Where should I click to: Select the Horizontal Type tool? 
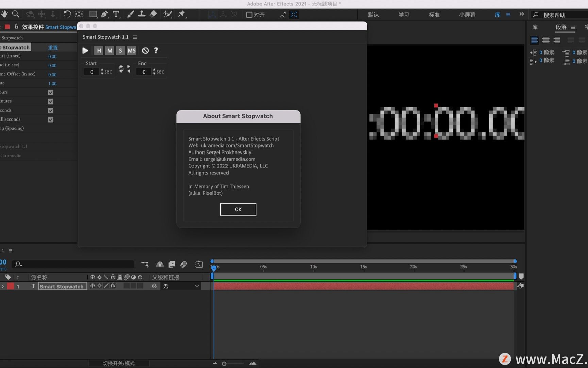[x=116, y=14]
